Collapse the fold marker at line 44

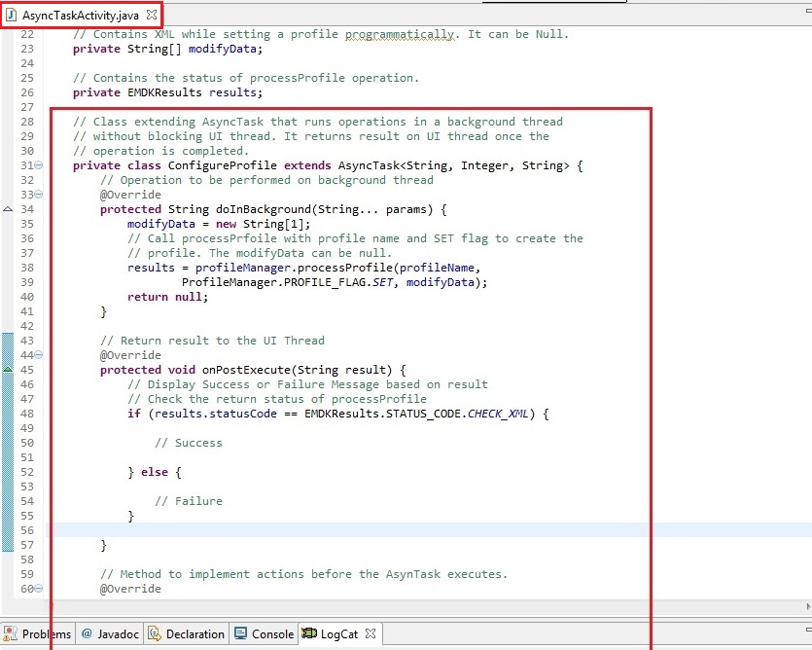click(x=38, y=355)
